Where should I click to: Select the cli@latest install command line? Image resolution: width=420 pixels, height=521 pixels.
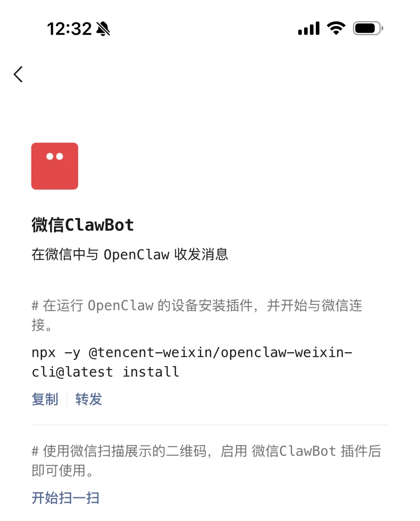[105, 372]
